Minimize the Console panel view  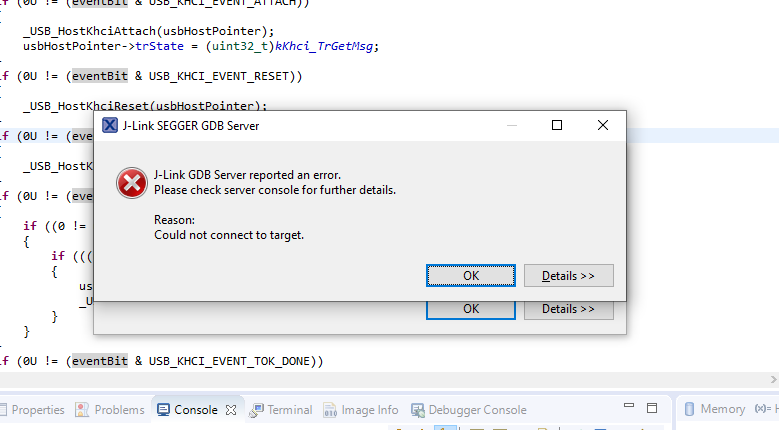point(629,406)
